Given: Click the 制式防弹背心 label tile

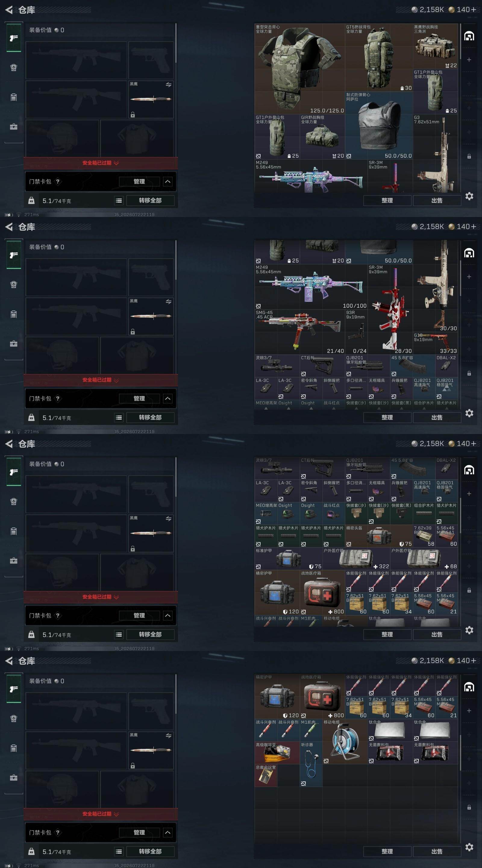Looking at the screenshot, I should pyautogui.click(x=379, y=126).
